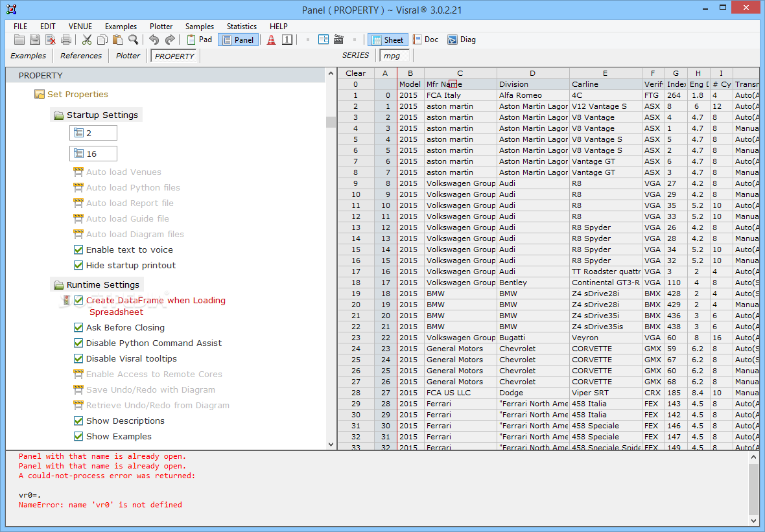The width and height of the screenshot is (765, 532).
Task: Click the Veyron cell in Carline column
Action: pos(606,338)
